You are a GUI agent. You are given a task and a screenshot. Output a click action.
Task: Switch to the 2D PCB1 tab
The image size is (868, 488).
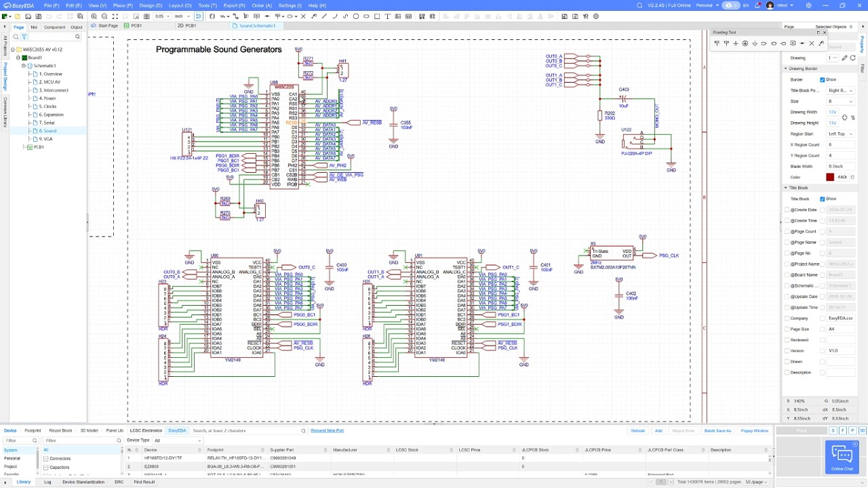[x=186, y=26]
